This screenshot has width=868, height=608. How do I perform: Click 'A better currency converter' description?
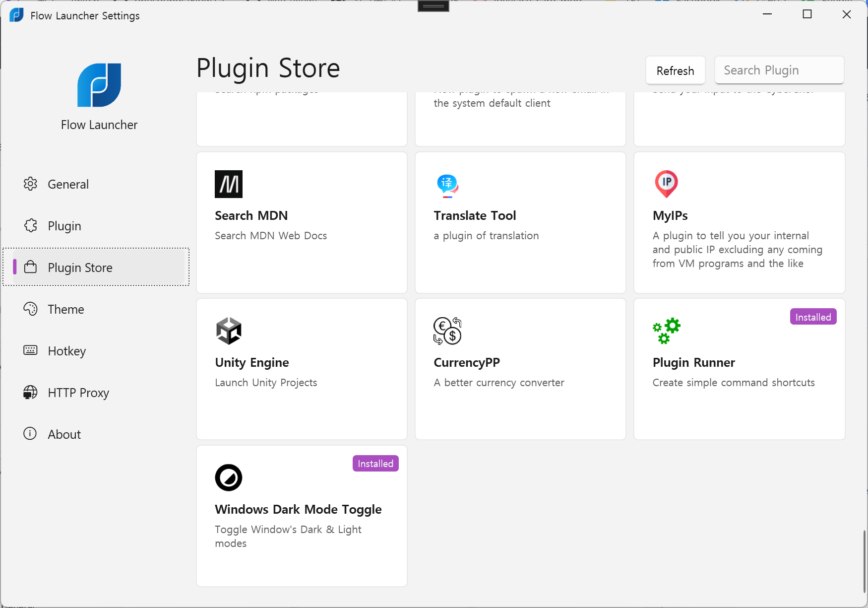click(x=499, y=383)
